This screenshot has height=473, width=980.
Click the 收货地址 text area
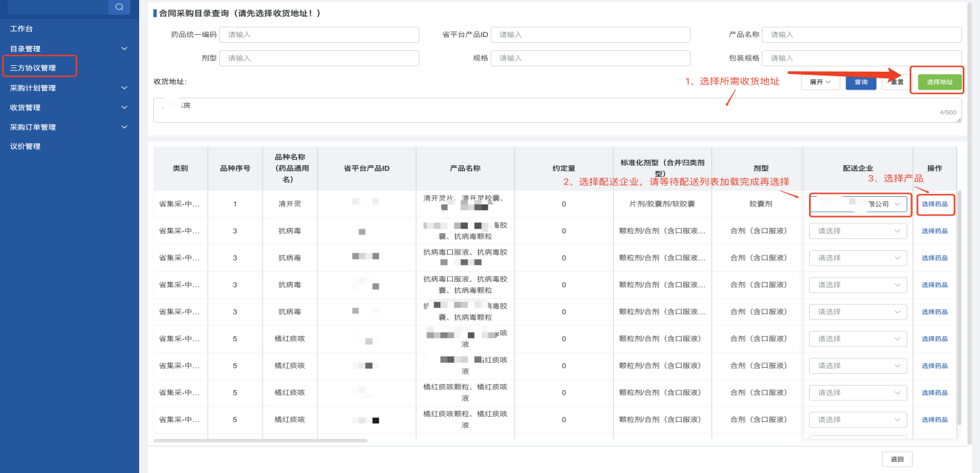point(557,110)
